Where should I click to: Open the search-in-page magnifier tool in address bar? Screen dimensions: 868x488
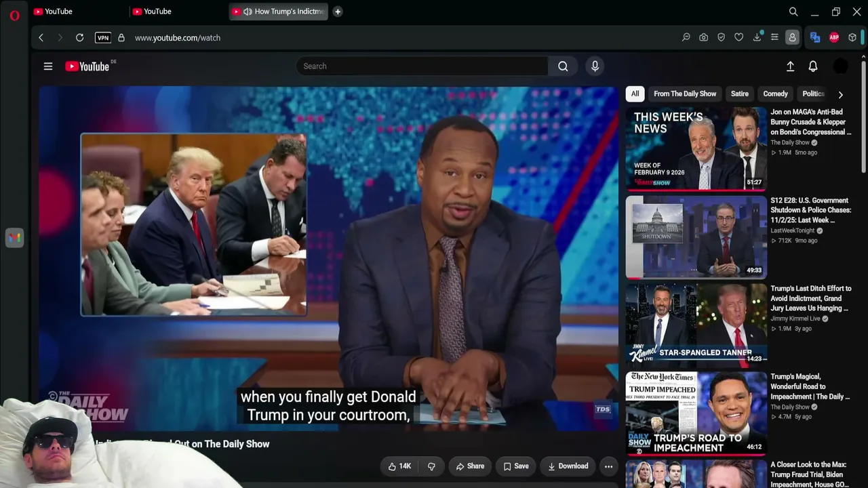(686, 38)
